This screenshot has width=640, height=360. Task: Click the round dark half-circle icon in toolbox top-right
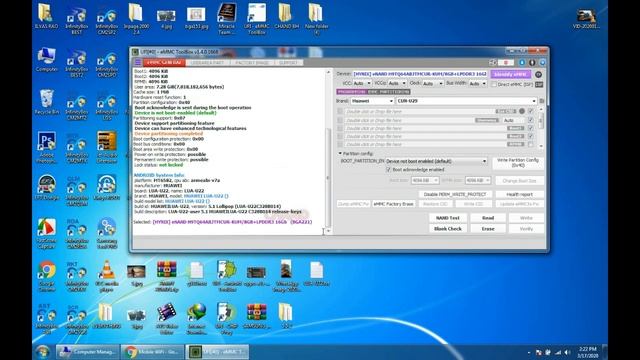532,62
